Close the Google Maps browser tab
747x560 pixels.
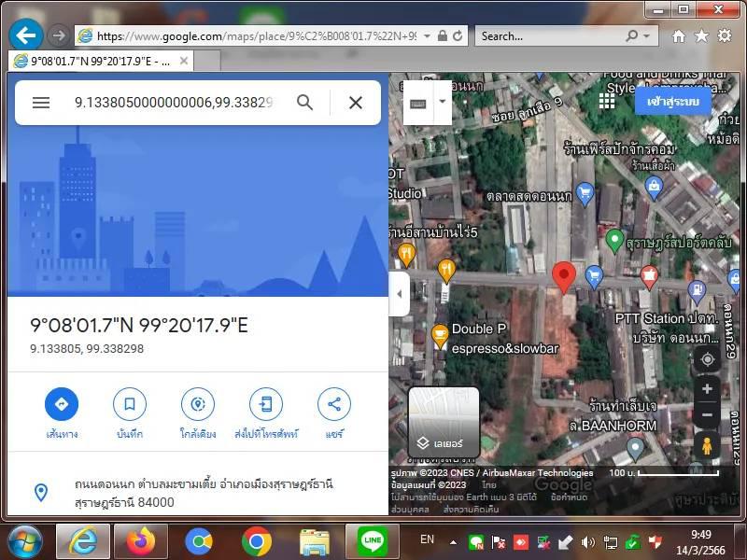click(183, 61)
